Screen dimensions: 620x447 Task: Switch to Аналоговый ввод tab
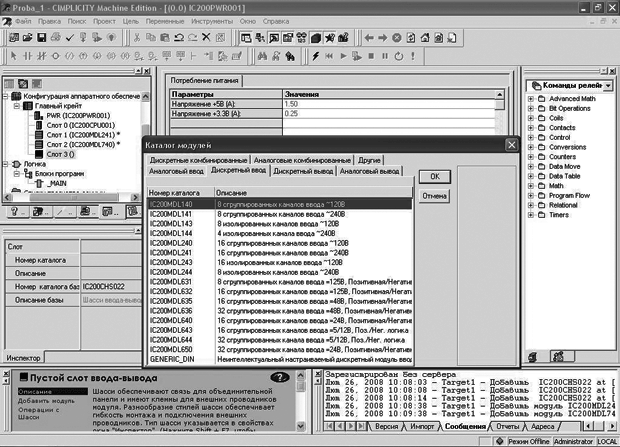[x=176, y=171]
